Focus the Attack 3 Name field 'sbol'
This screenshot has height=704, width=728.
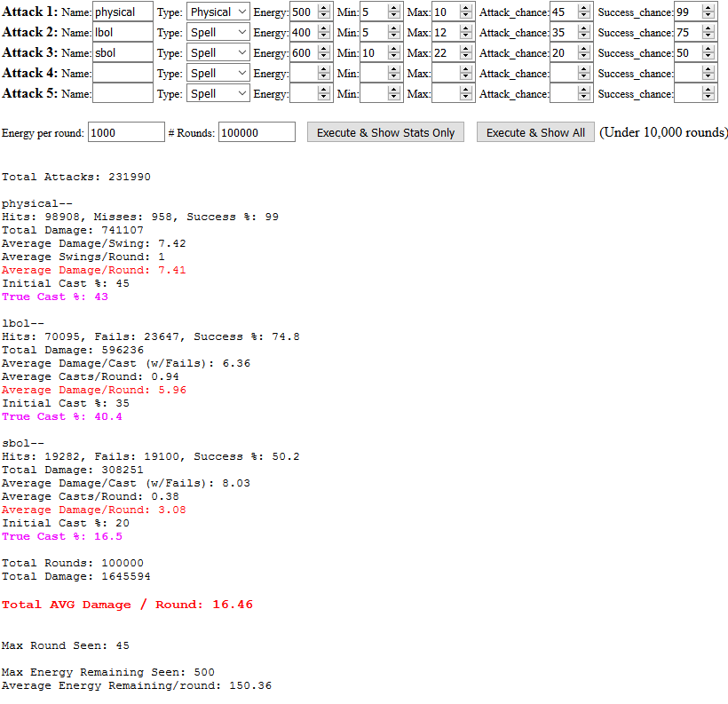tap(123, 53)
